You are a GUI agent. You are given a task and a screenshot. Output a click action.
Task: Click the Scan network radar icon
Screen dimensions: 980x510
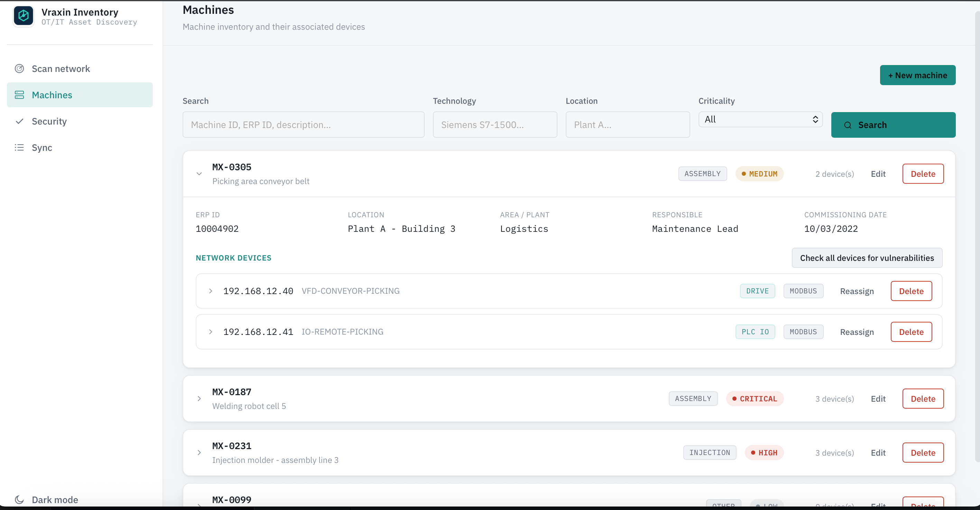pyautogui.click(x=19, y=69)
